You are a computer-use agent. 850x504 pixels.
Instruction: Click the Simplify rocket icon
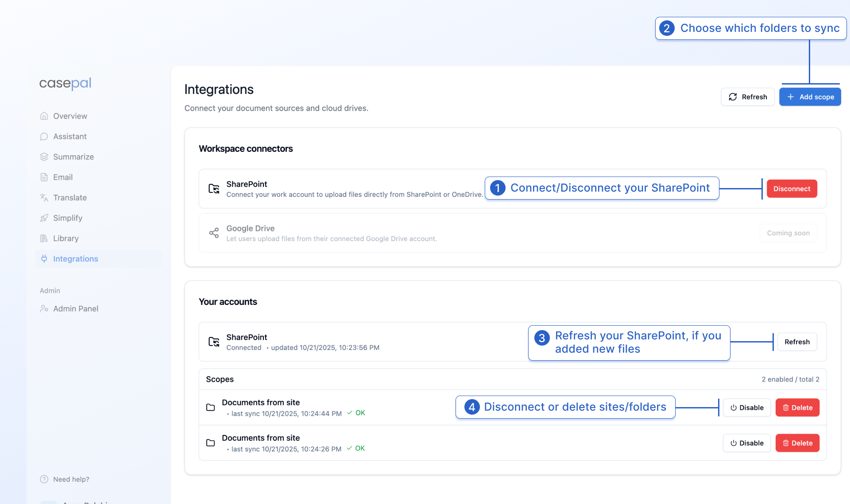click(x=44, y=218)
